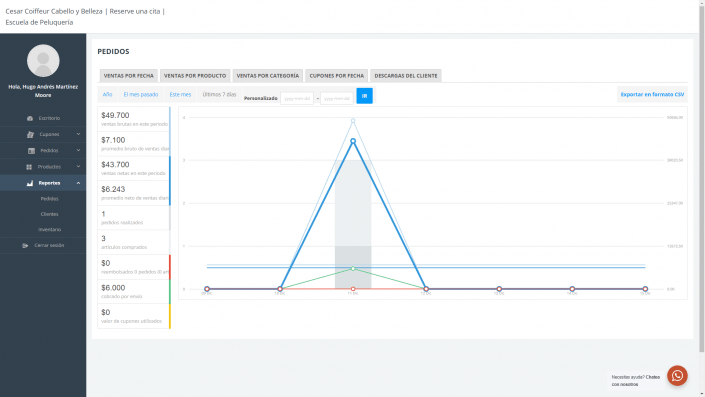705x397 pixels.
Task: Click the custom start date field
Action: pos(297,98)
